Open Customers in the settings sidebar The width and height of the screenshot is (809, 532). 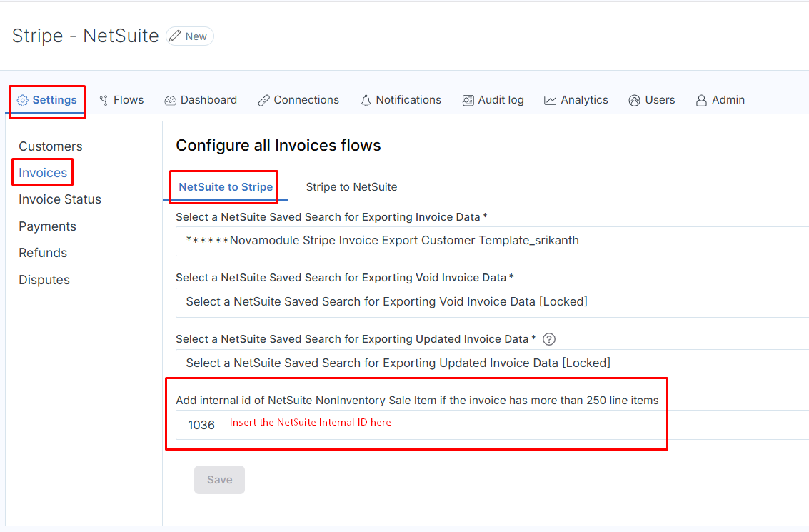tap(51, 146)
